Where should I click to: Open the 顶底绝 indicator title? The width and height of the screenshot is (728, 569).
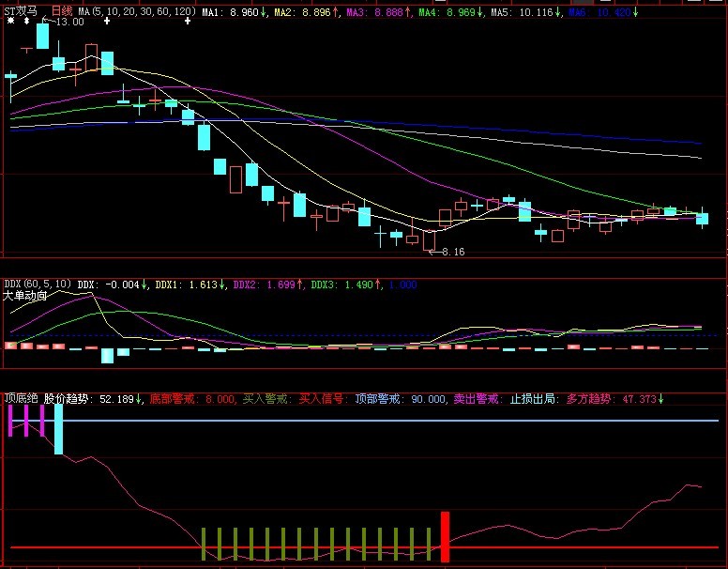point(21,398)
